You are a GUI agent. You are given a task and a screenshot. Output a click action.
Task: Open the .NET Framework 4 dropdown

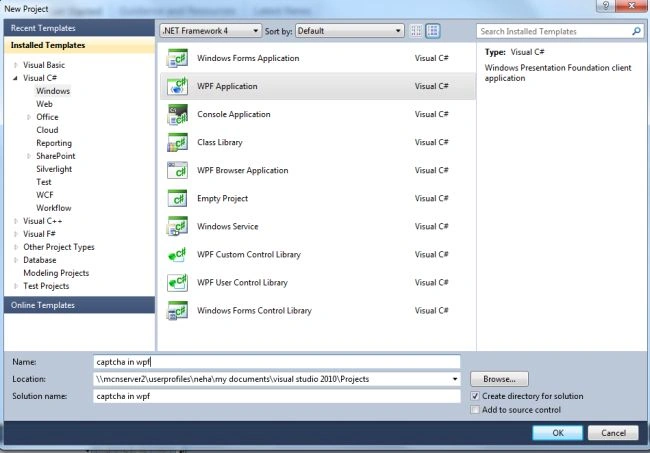click(211, 31)
